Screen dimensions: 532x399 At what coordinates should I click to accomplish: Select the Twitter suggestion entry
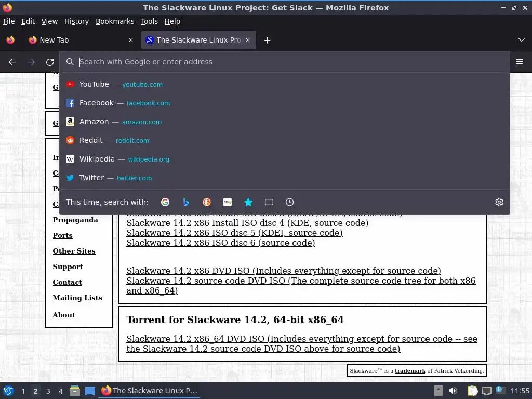coord(285,178)
